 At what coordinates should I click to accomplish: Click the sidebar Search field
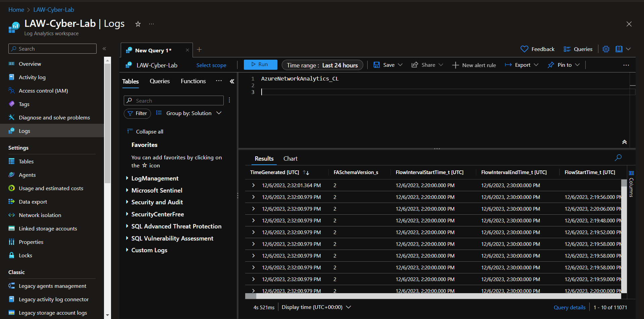[x=52, y=49]
